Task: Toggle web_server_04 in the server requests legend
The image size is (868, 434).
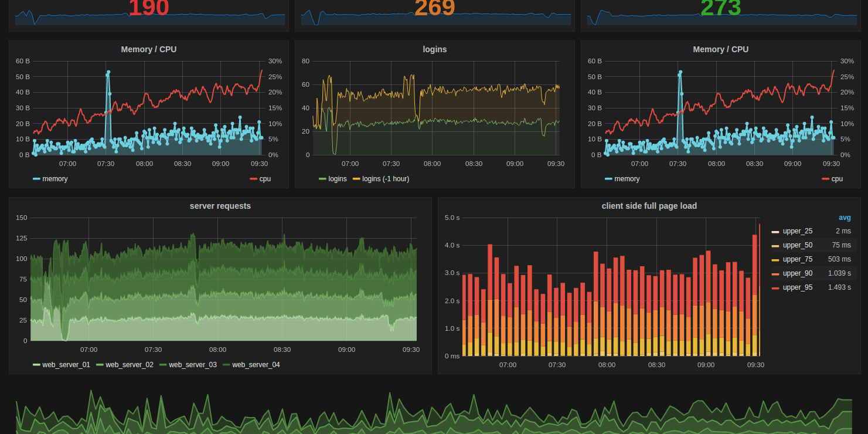Action: coord(256,365)
